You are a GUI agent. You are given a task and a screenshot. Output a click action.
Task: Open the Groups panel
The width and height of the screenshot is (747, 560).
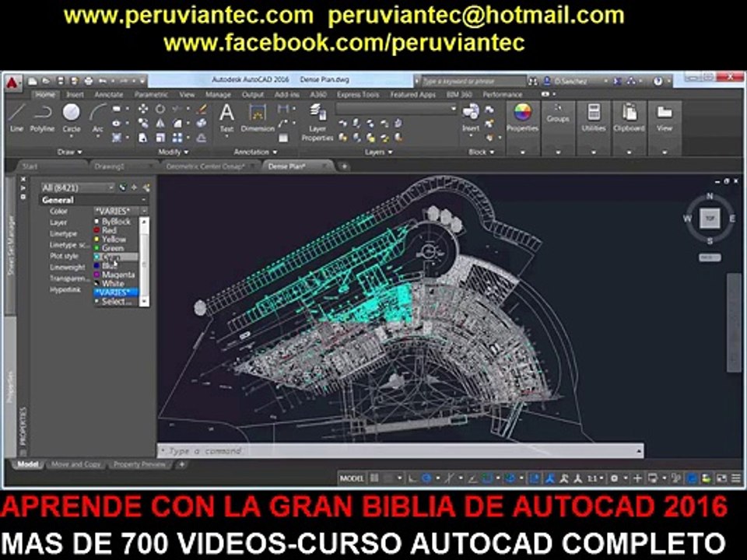[x=558, y=114]
